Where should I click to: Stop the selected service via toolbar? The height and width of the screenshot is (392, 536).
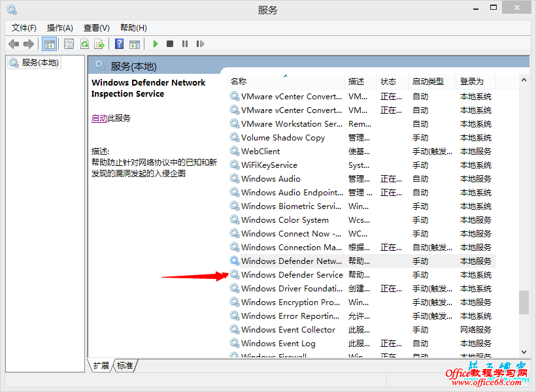169,43
